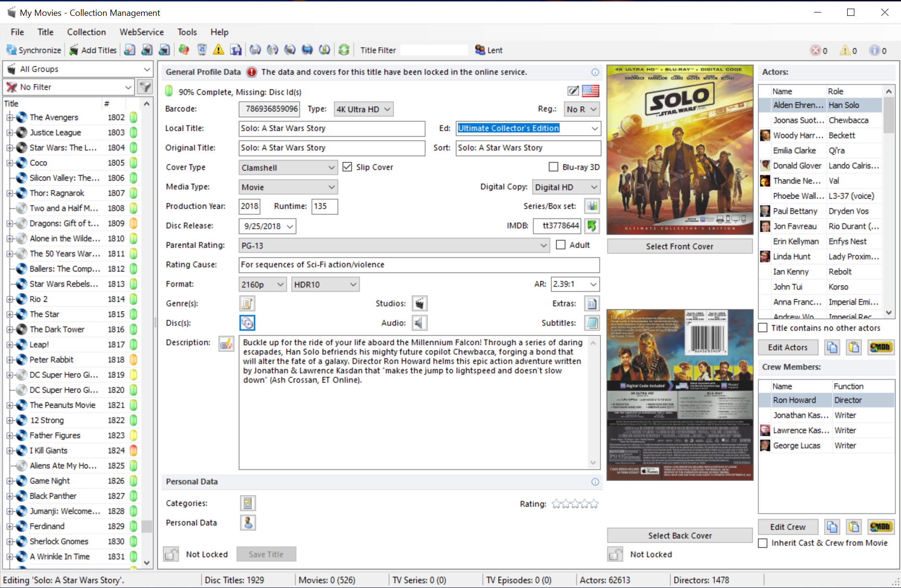Click the General Profile Data info icon

pyautogui.click(x=595, y=72)
